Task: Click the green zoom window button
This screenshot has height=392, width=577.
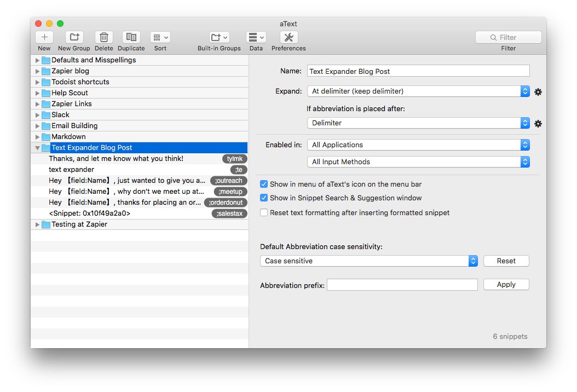Action: [x=60, y=24]
